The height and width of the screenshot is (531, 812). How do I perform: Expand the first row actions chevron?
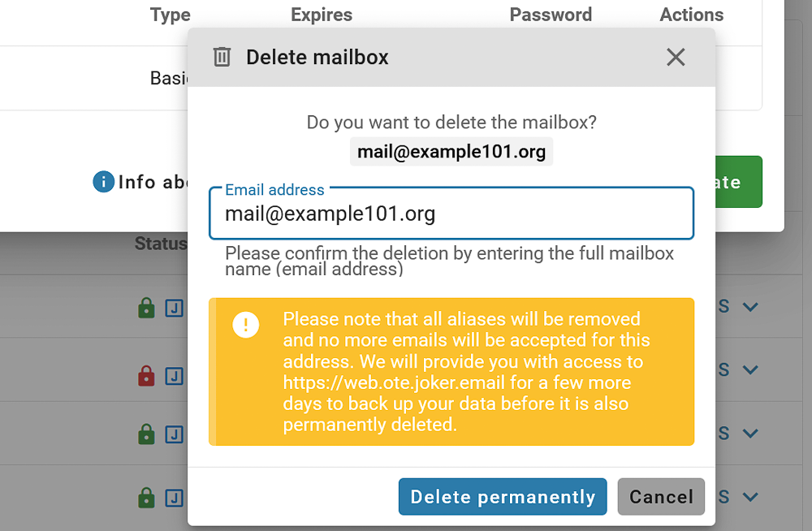tap(750, 307)
